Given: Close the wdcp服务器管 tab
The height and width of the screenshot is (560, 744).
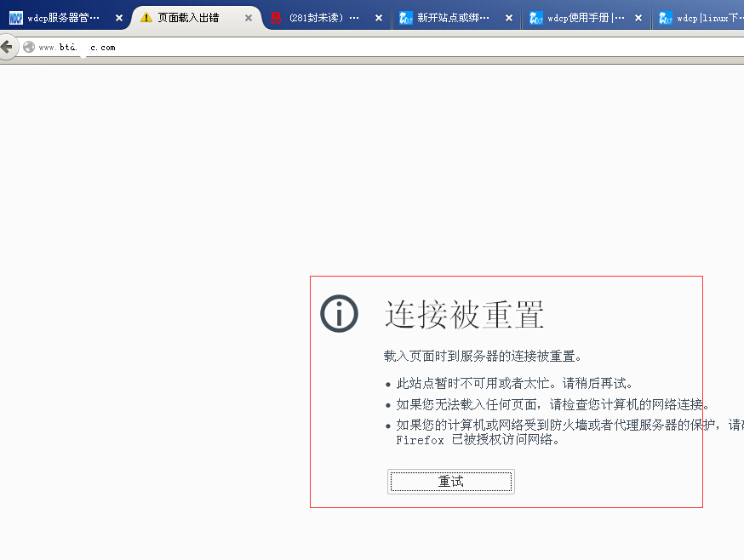Looking at the screenshot, I should pos(118,18).
